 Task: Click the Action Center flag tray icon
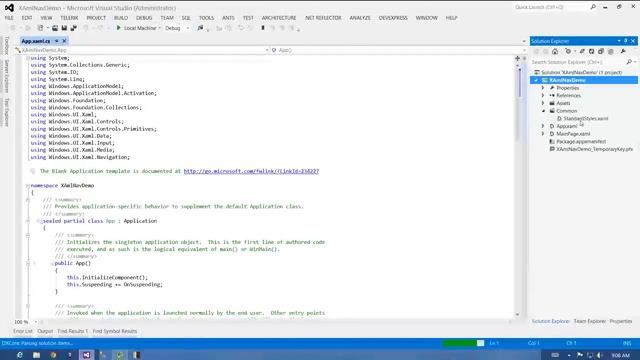pos(580,355)
